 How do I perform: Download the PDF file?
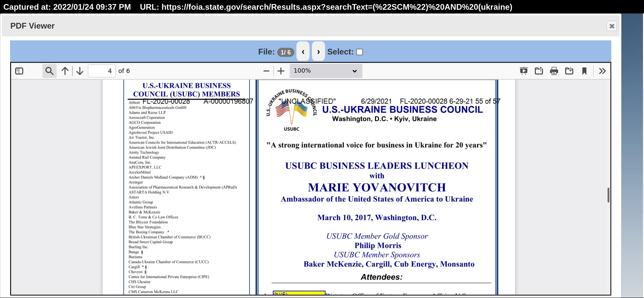pyautogui.click(x=569, y=71)
